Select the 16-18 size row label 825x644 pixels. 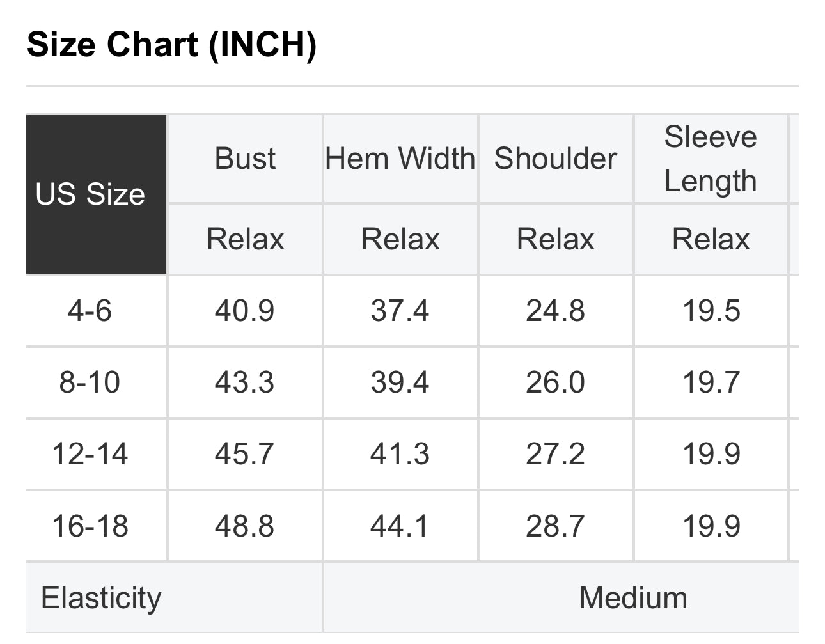coord(90,526)
